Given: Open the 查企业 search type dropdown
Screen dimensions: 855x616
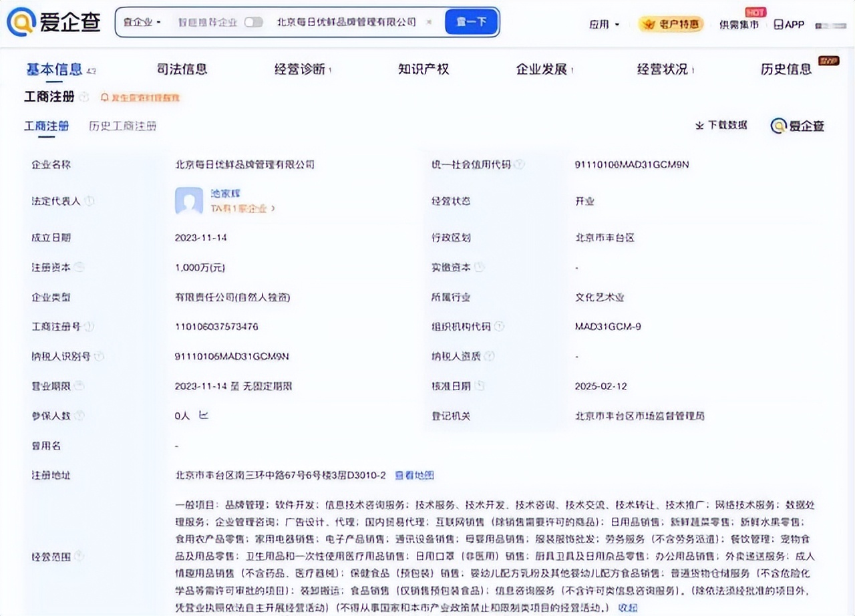Looking at the screenshot, I should pyautogui.click(x=142, y=22).
